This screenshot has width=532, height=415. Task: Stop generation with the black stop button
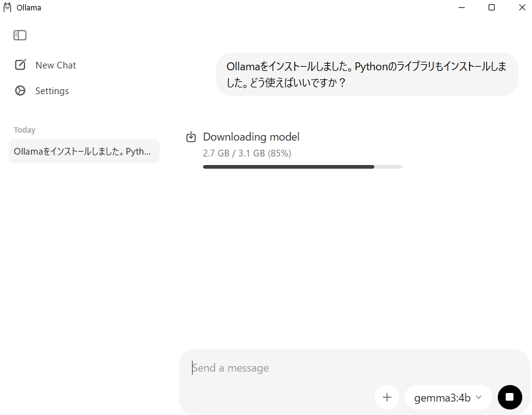point(509,397)
